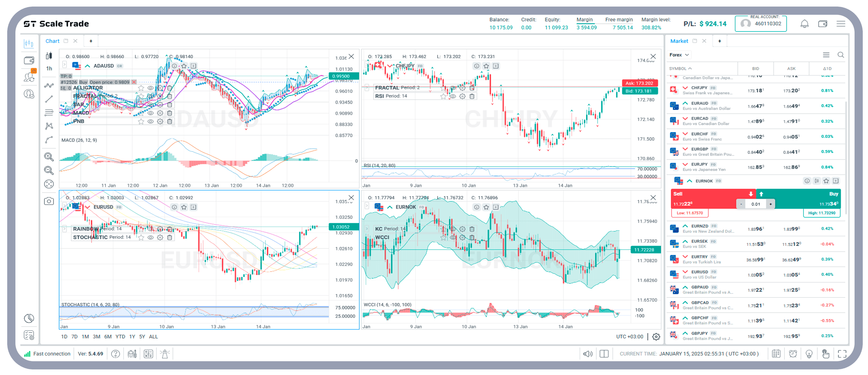Screen dimensions: 868x375
Task: Open the economic calendar icon near the clock
Action: click(776, 354)
